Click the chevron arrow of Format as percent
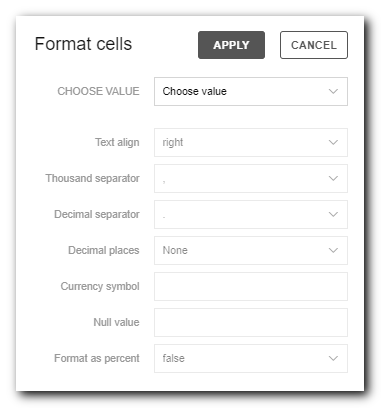381x408 pixels. coord(333,358)
